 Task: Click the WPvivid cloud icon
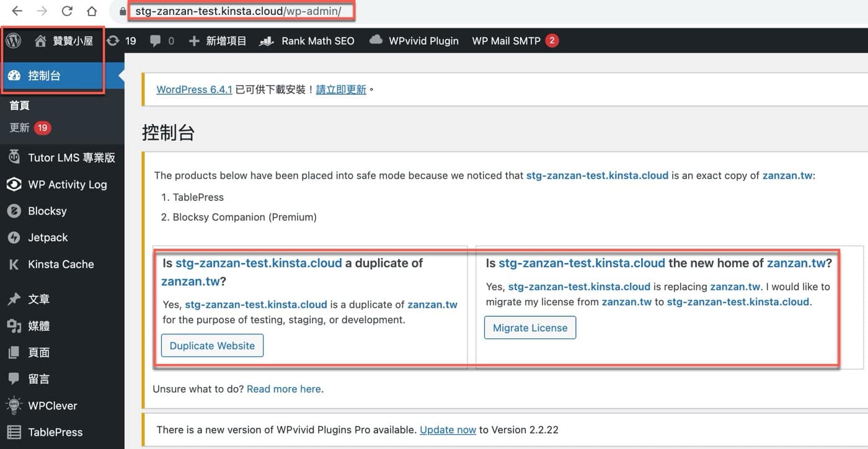(376, 40)
